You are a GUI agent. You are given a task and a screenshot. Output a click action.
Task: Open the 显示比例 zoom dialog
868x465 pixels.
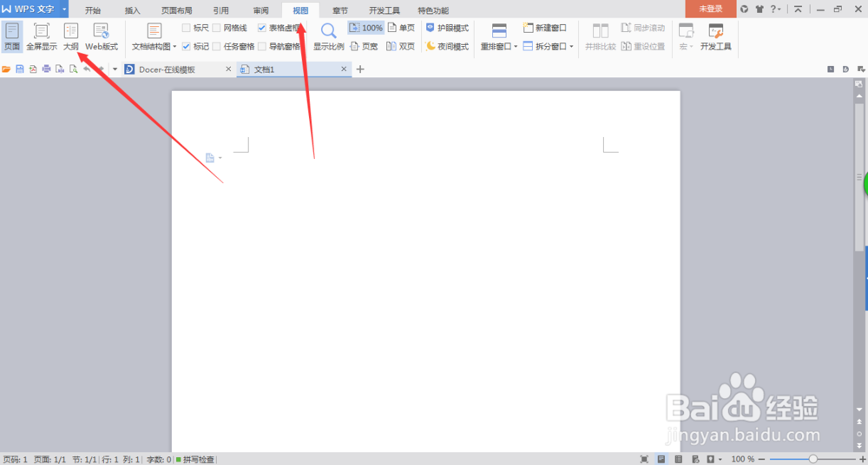coord(329,37)
